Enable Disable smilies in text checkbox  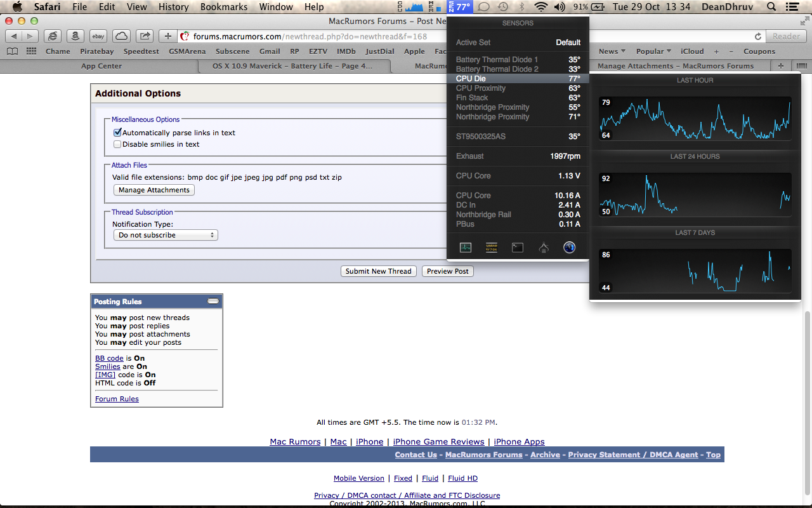(117, 144)
